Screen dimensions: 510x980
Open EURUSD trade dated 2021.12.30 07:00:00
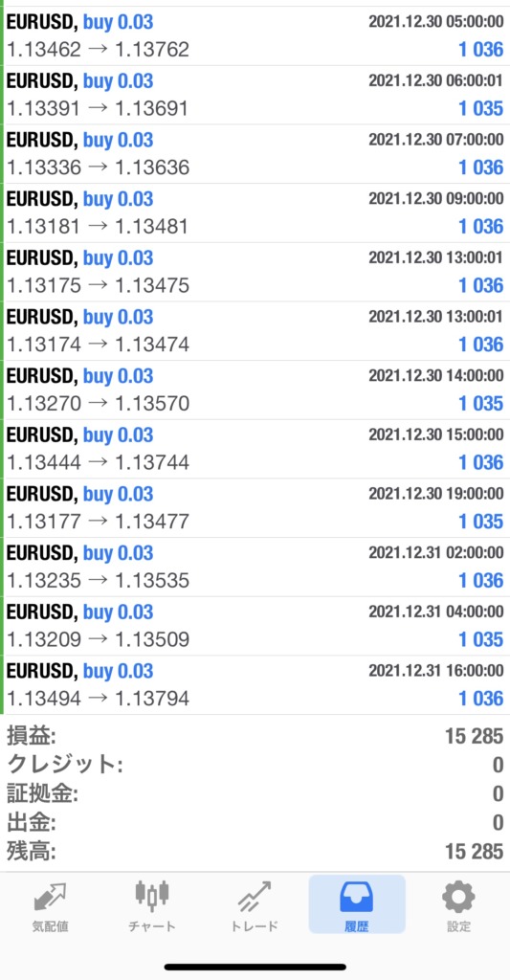tap(255, 154)
